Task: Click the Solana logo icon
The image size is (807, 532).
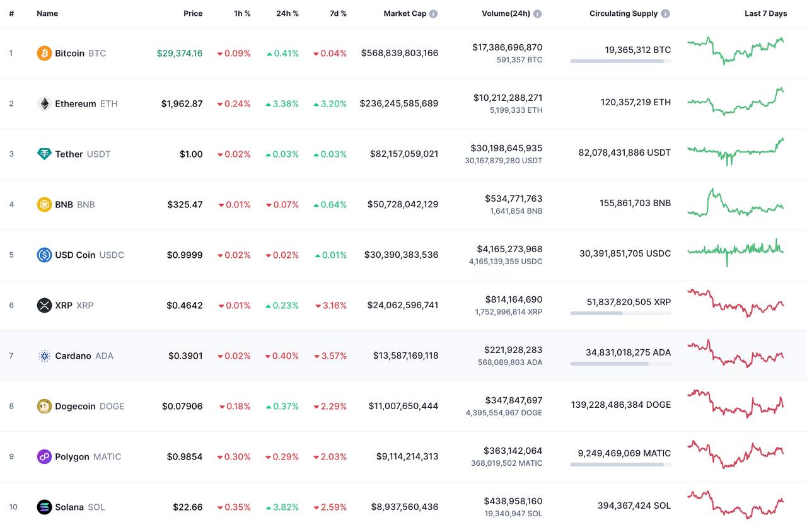Action: 44,507
